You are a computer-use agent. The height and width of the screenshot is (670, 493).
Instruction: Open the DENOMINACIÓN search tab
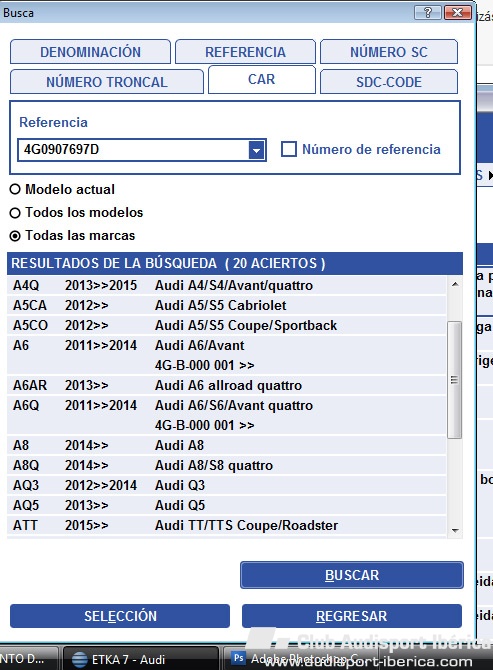click(x=90, y=52)
